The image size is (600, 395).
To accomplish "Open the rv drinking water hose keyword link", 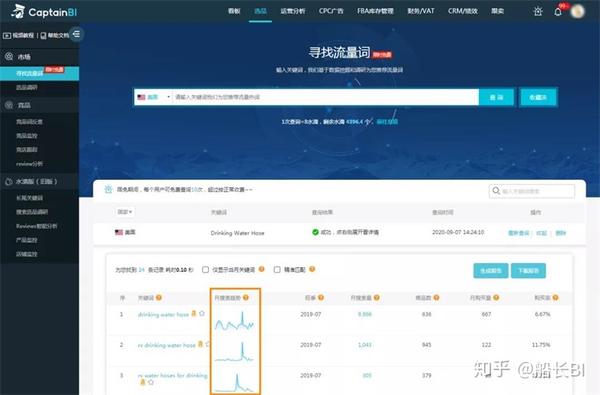I will click(166, 345).
